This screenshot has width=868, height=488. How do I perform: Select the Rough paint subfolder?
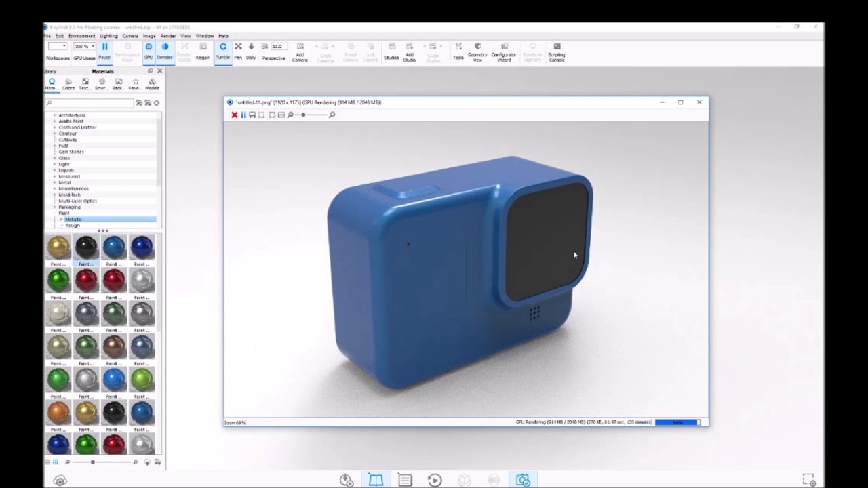coord(72,225)
